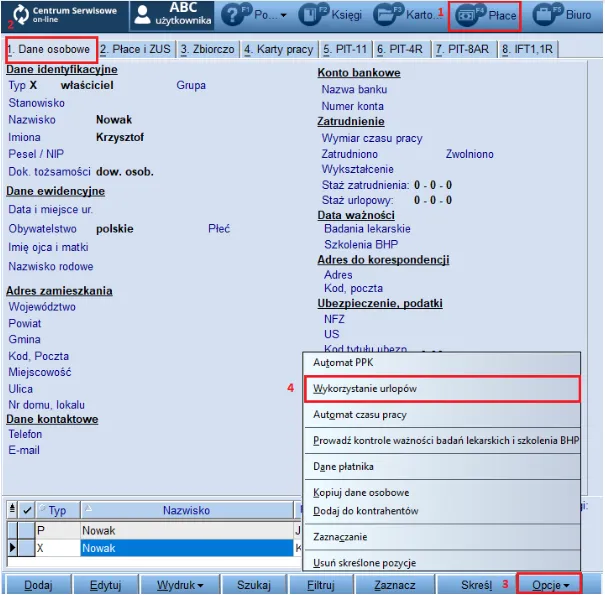Open the Opcje dropdown menu

pyautogui.click(x=550, y=584)
